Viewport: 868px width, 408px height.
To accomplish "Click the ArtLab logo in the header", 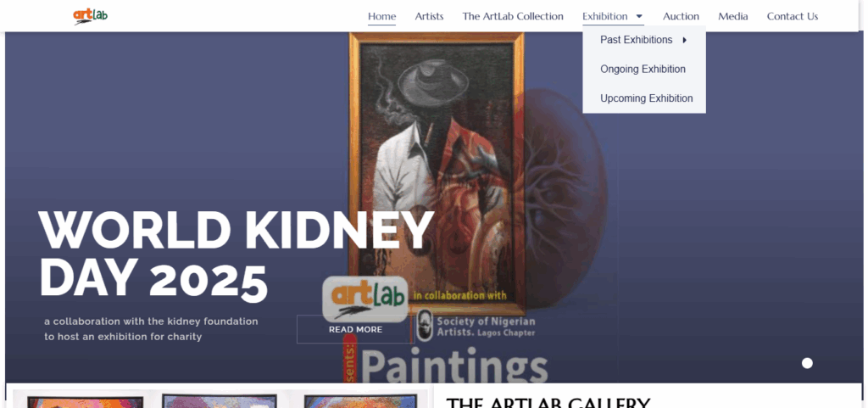I will click(90, 16).
